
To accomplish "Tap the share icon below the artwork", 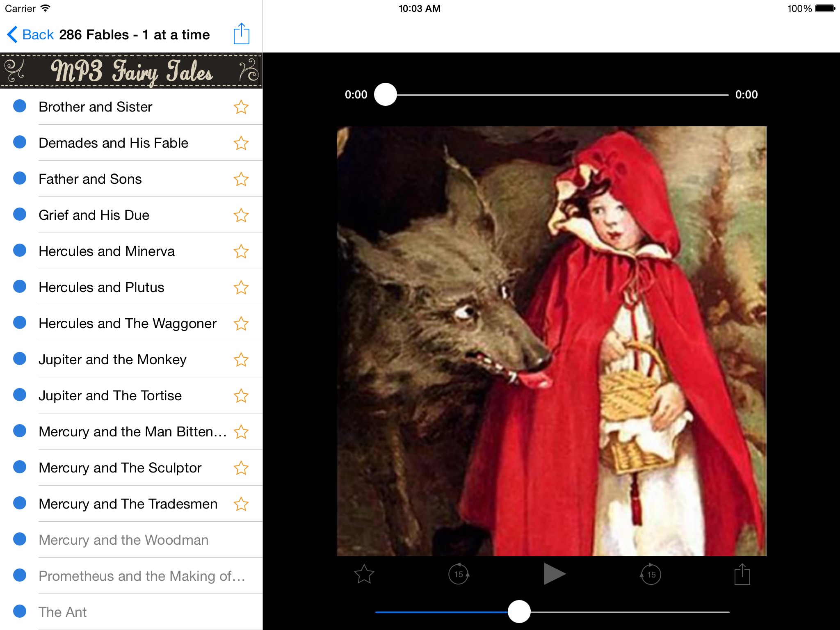I will 742,574.
